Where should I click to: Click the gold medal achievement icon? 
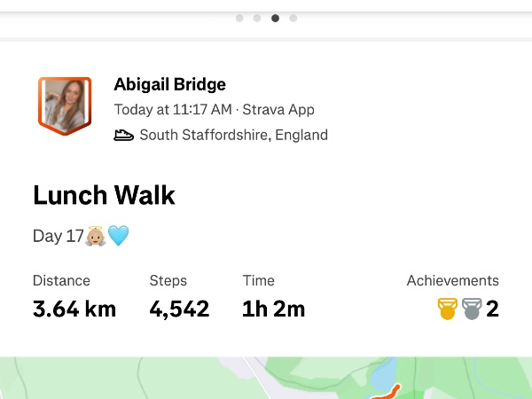pyautogui.click(x=447, y=309)
